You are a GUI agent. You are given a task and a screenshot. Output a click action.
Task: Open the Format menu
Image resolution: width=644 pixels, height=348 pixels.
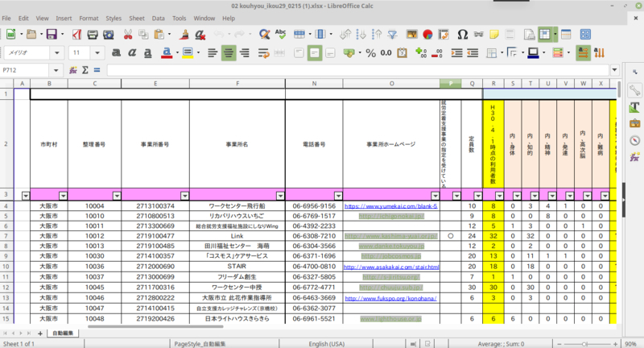[89, 18]
